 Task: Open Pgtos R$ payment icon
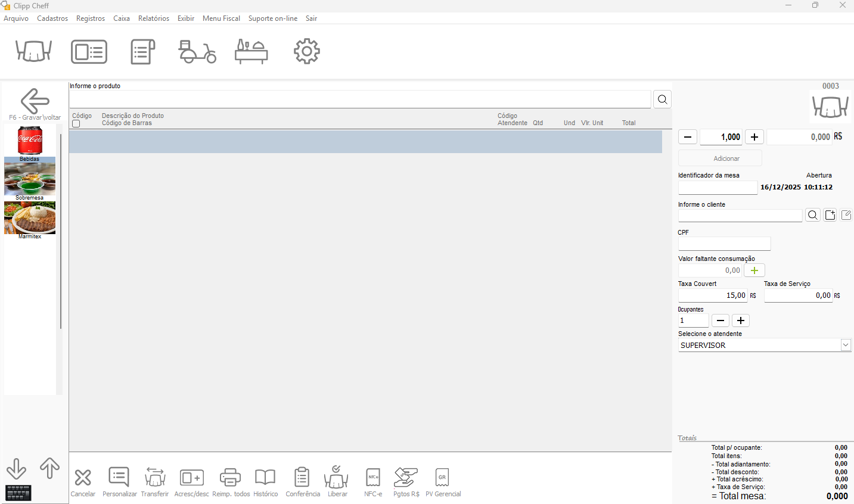406,478
